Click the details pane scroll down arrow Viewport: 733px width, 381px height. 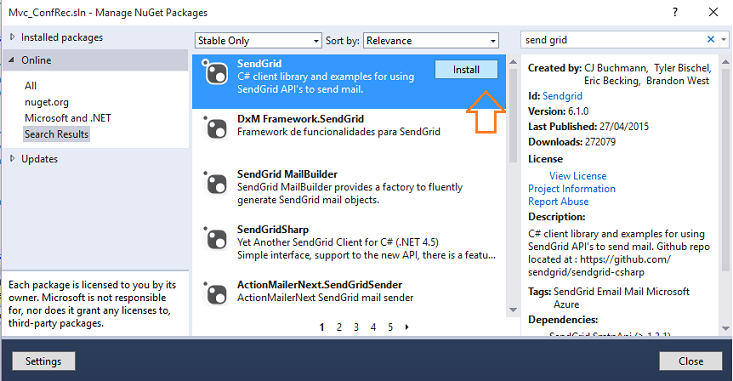coord(726,329)
